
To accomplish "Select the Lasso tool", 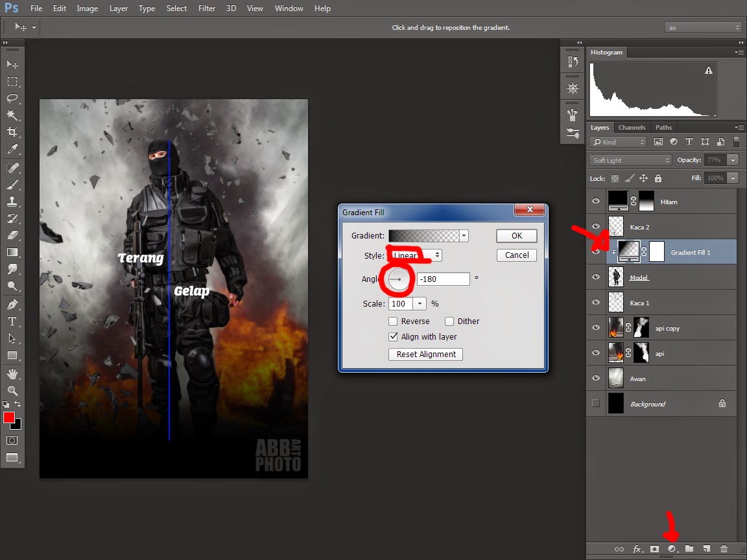I will (x=12, y=99).
